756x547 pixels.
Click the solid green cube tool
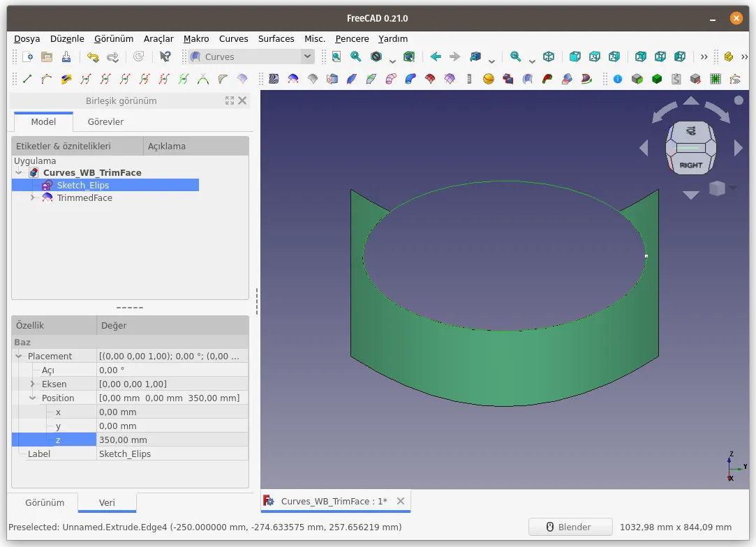[x=657, y=79]
